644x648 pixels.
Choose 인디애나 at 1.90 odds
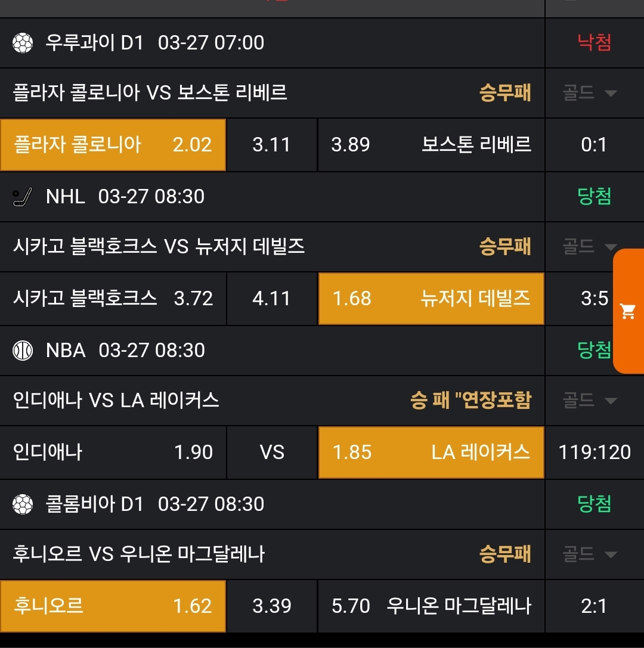click(x=113, y=452)
